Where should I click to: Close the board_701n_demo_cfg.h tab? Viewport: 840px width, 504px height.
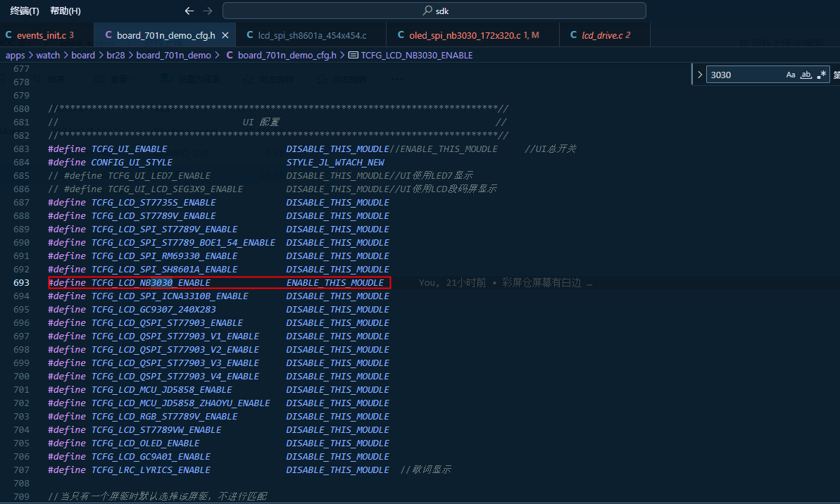[225, 35]
